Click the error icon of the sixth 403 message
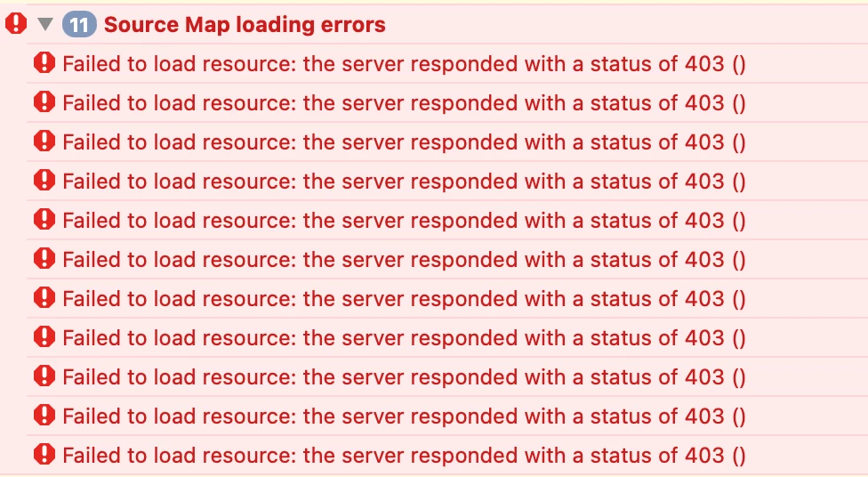The image size is (868, 477). coord(44,259)
